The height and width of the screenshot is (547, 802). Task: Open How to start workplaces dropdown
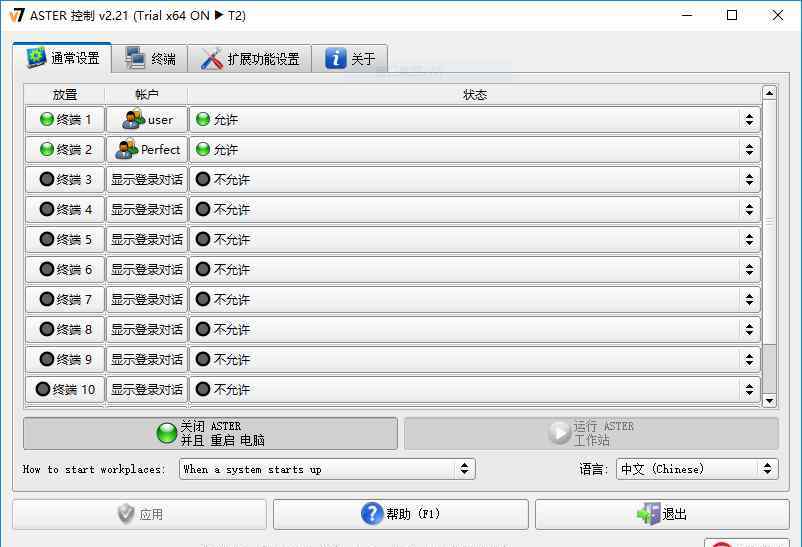(x=327, y=469)
